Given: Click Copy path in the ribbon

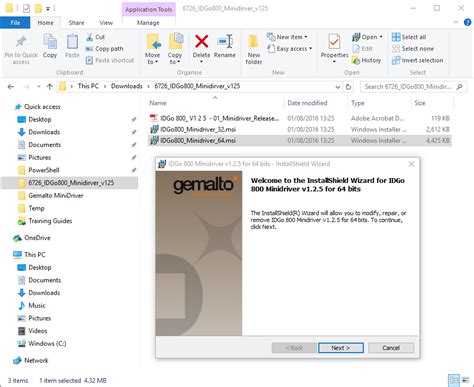Looking at the screenshot, I should 105,49.
